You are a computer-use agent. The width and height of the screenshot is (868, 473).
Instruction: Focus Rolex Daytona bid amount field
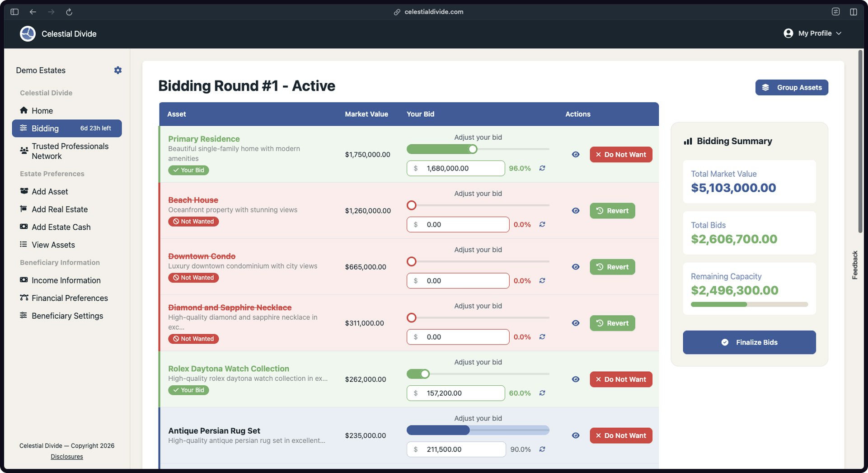455,393
